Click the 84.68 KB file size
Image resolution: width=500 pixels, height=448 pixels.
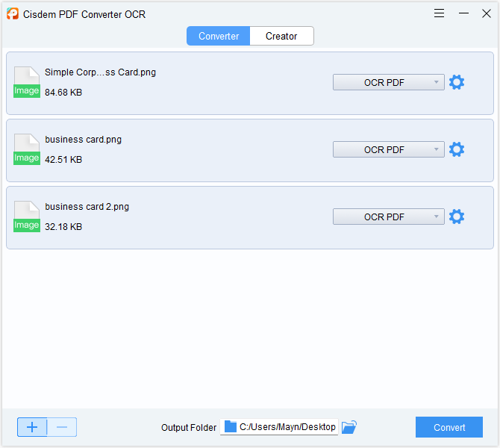coord(63,93)
